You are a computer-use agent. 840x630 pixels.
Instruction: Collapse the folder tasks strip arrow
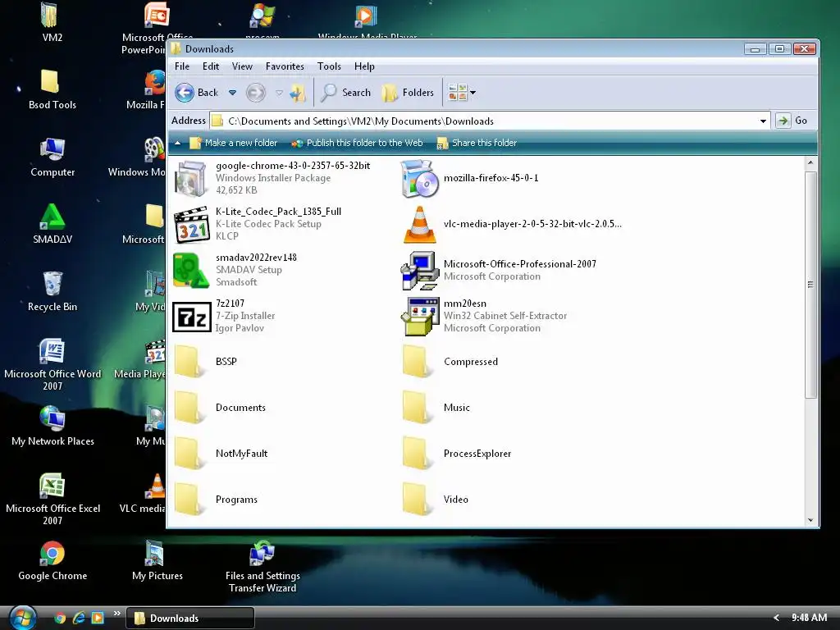tap(178, 143)
